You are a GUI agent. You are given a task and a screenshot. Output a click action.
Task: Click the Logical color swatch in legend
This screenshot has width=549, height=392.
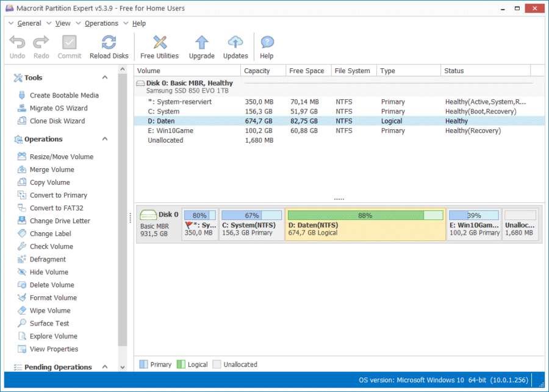click(182, 364)
